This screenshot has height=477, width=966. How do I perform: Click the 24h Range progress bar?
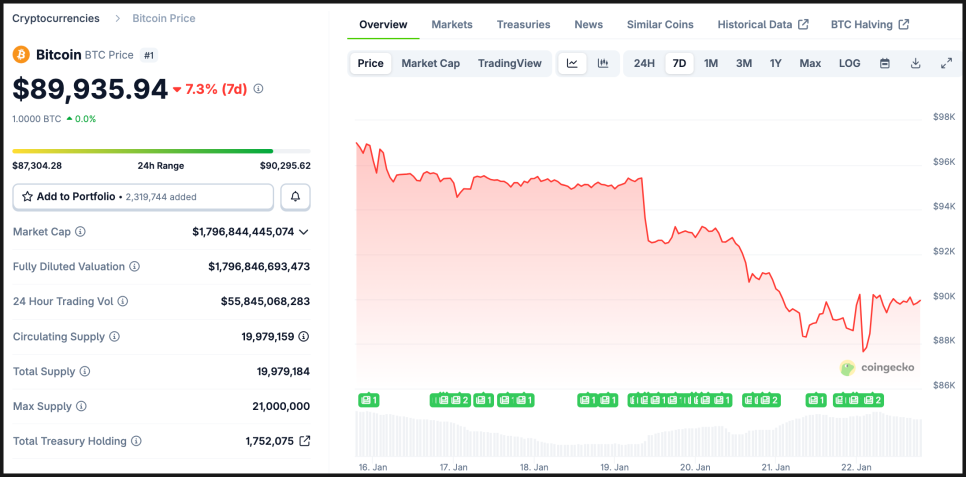click(161, 151)
